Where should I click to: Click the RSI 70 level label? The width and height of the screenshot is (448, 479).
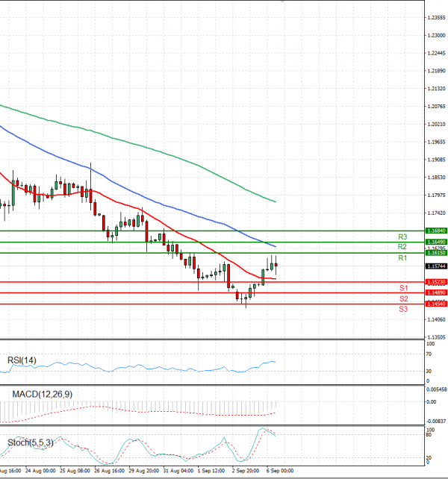429,354
